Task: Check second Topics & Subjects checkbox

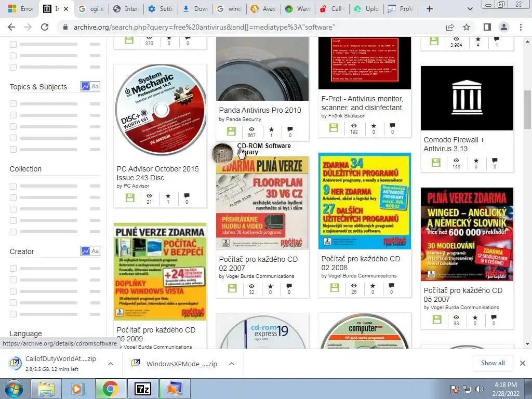Action: [x=13, y=115]
